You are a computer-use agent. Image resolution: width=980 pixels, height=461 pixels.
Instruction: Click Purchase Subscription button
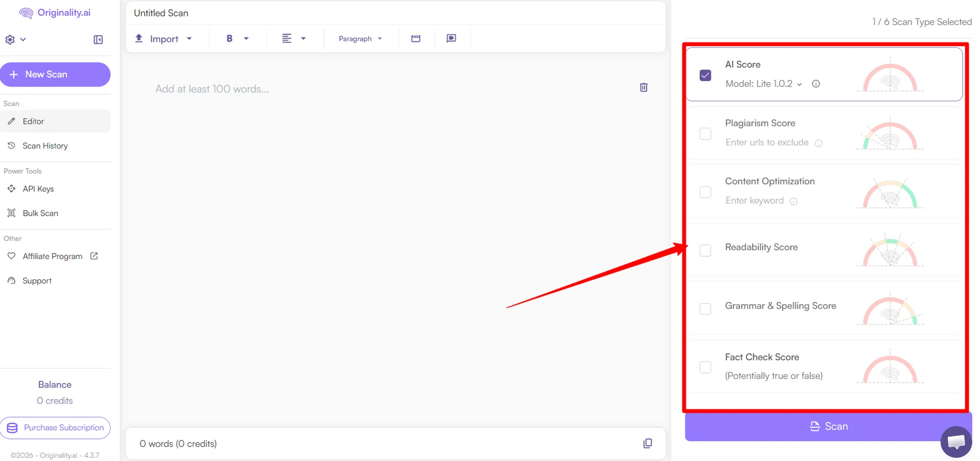pos(55,428)
